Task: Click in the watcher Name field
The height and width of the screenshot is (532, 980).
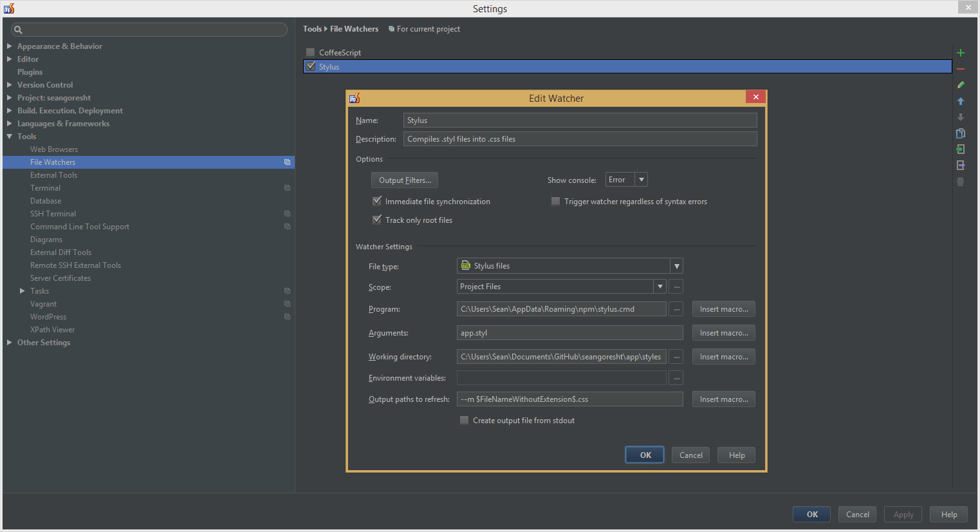Action: [x=580, y=120]
